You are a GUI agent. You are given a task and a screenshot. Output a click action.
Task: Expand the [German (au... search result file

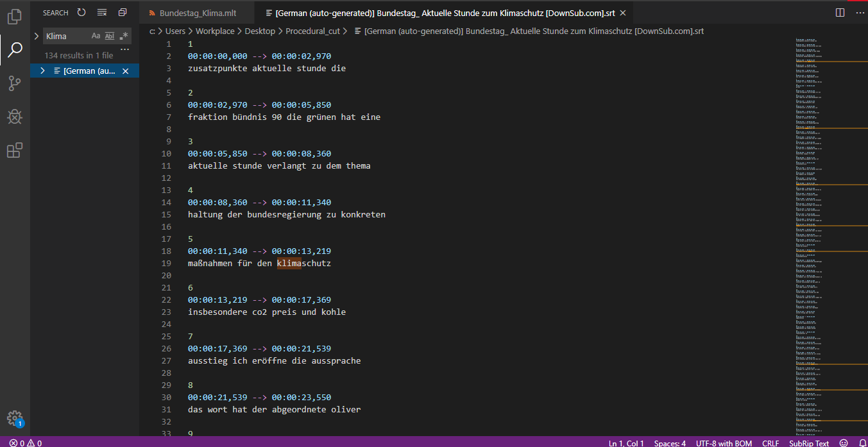click(x=42, y=71)
